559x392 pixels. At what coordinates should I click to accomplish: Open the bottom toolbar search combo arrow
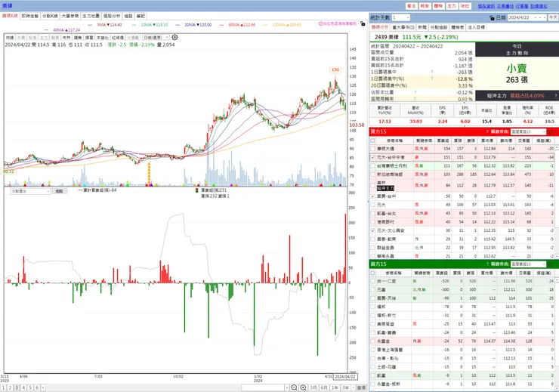click(286, 387)
